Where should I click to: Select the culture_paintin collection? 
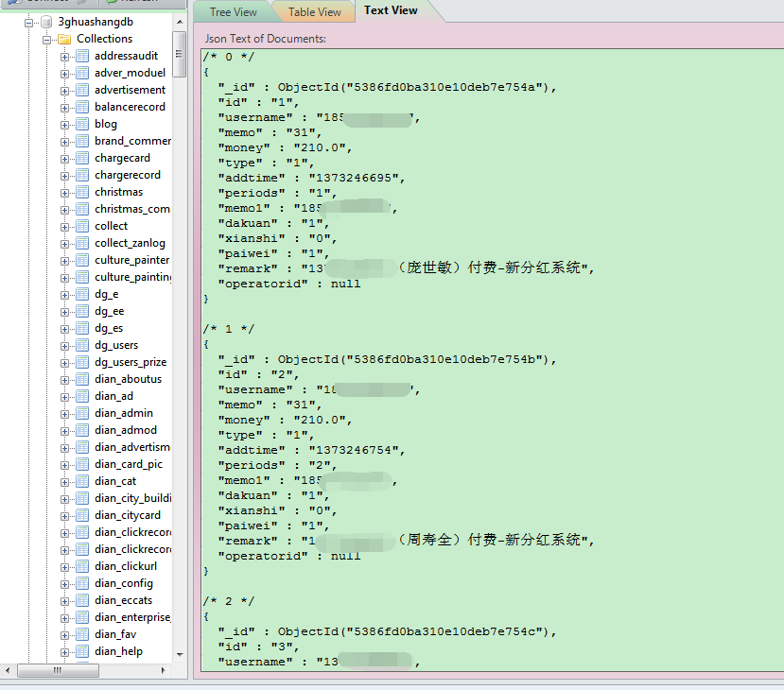tap(133, 277)
